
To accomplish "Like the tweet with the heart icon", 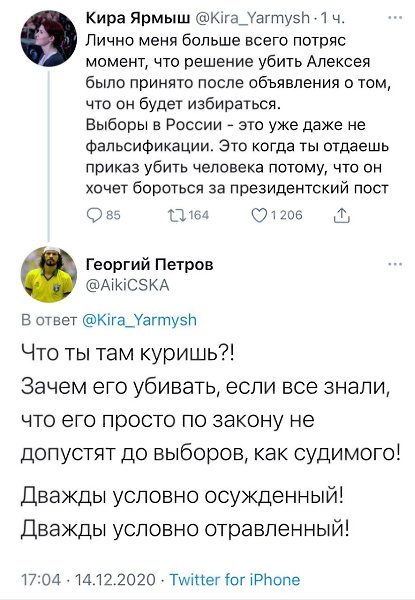I will [x=259, y=216].
